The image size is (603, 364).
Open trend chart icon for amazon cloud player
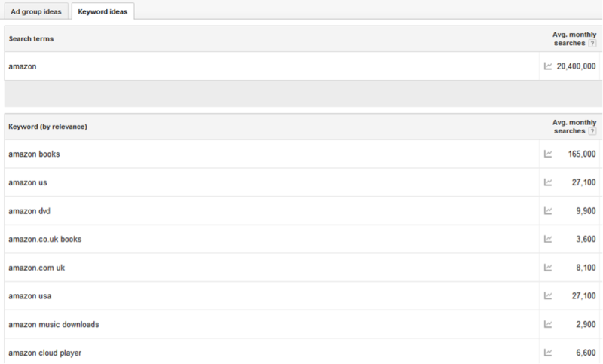click(x=548, y=353)
